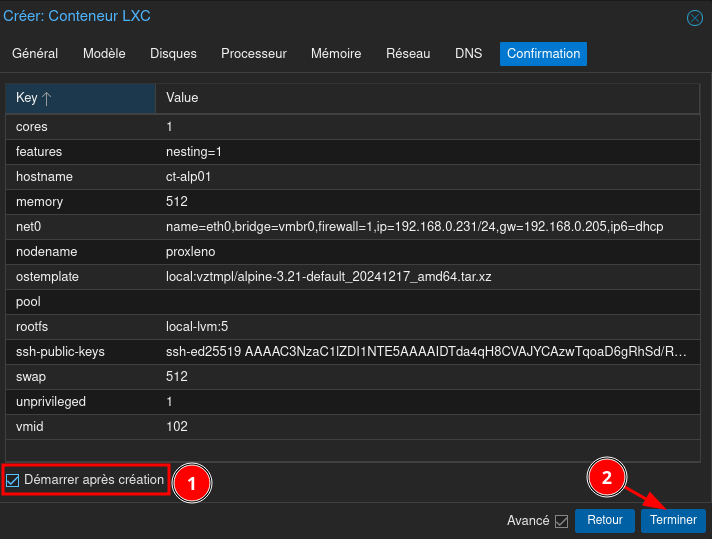The height and width of the screenshot is (539, 712).
Task: Toggle Démarrer après création checkbox
Action: pyautogui.click(x=13, y=480)
